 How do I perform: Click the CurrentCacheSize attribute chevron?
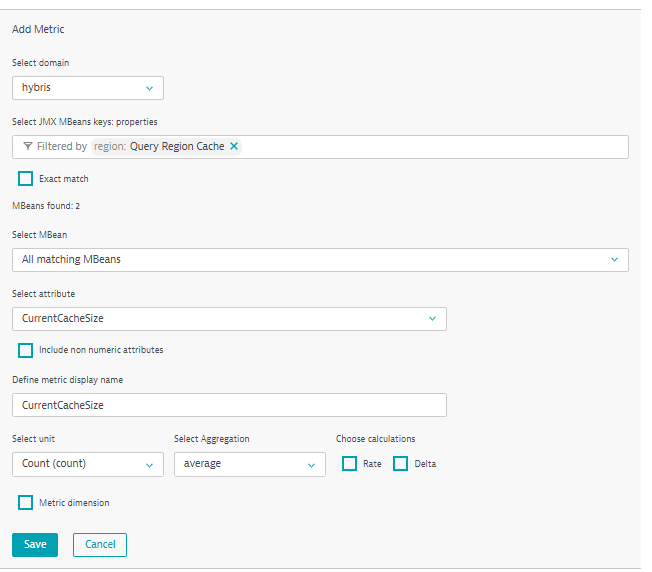point(432,319)
